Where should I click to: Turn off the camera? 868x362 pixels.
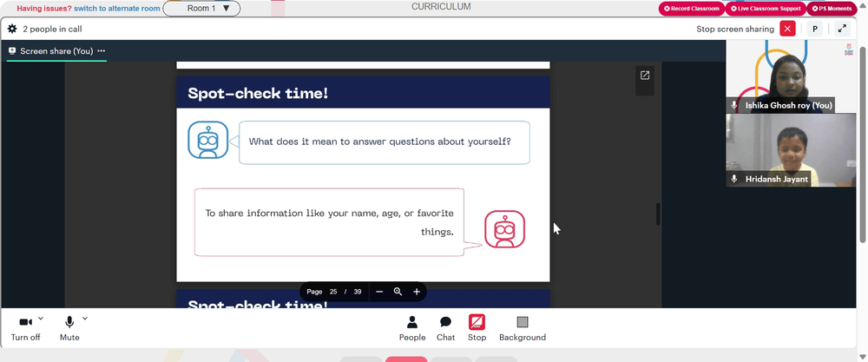click(25, 329)
